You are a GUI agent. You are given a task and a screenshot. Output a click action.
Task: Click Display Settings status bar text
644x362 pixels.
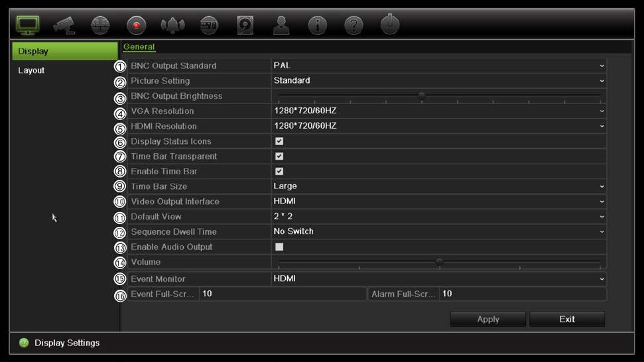pyautogui.click(x=67, y=343)
